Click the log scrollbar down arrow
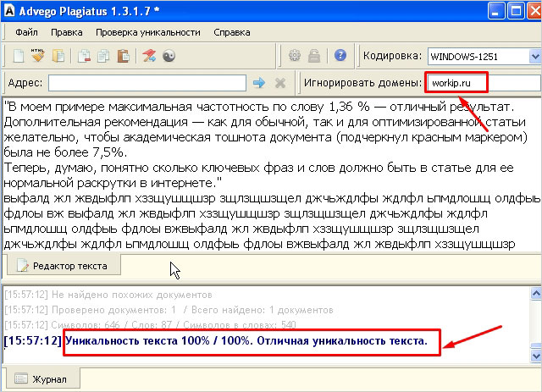 [x=536, y=356]
